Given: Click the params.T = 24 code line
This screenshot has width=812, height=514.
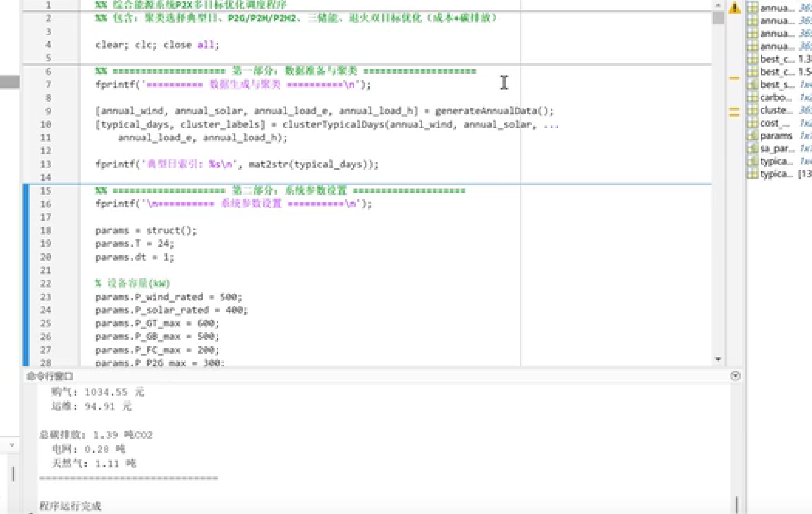Looking at the screenshot, I should (x=134, y=244).
